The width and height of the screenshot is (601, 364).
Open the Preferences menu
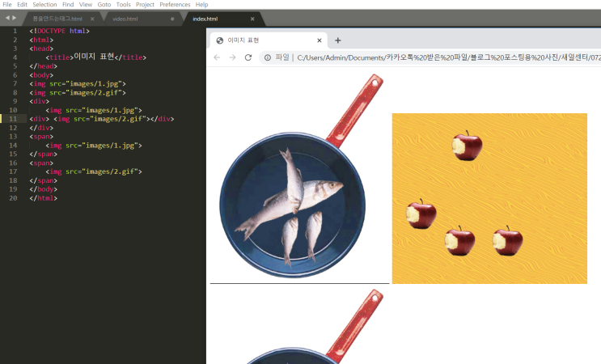(x=175, y=5)
